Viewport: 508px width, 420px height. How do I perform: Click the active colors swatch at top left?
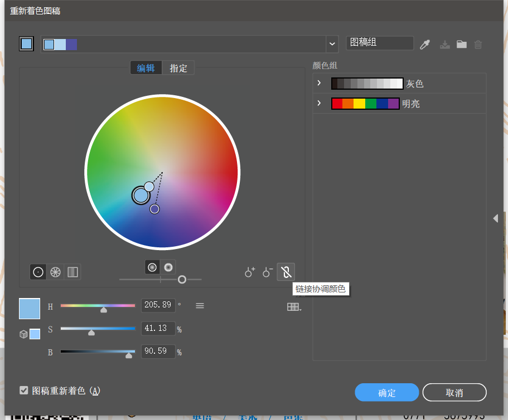pyautogui.click(x=26, y=43)
